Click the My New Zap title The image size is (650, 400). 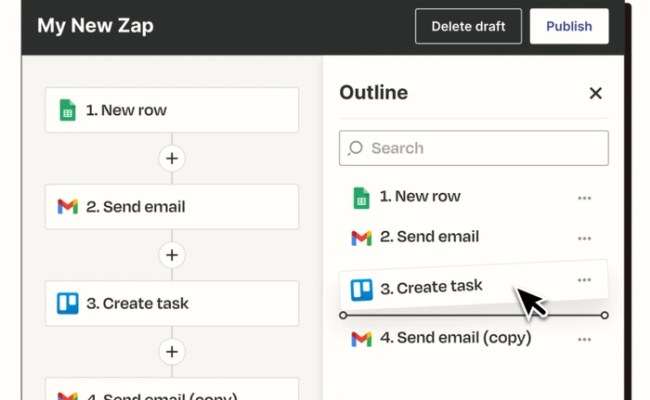point(95,26)
